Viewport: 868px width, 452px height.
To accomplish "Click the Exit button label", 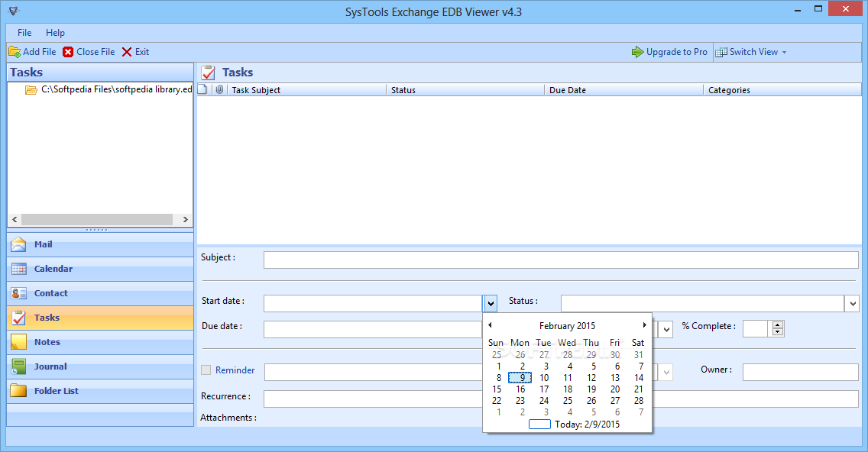I will (142, 52).
